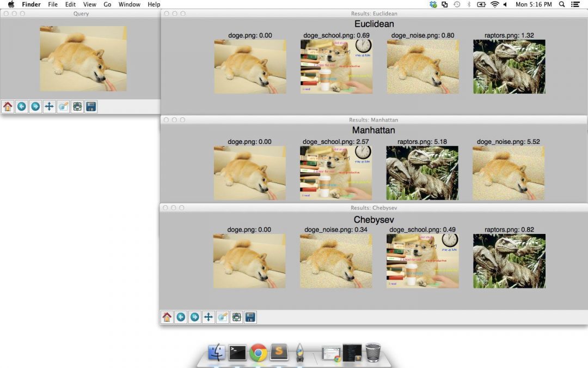Open Sublime Text from the Dock
The height and width of the screenshot is (368, 588).
[x=279, y=353]
